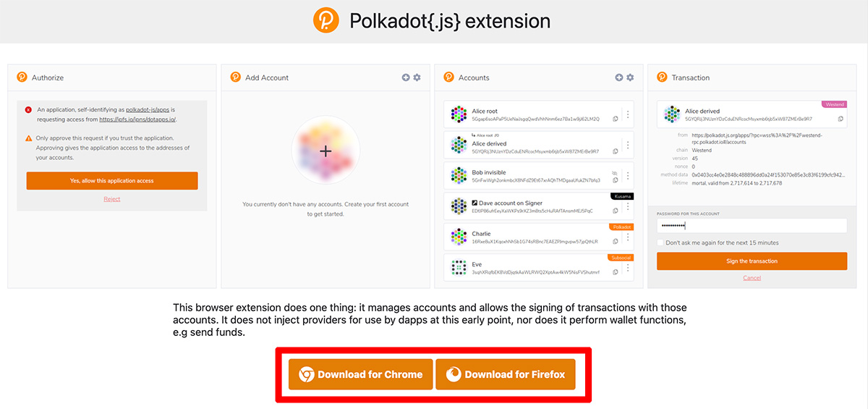The image size is (868, 409).
Task: Click Alice root's colorful identicon
Action: (458, 114)
